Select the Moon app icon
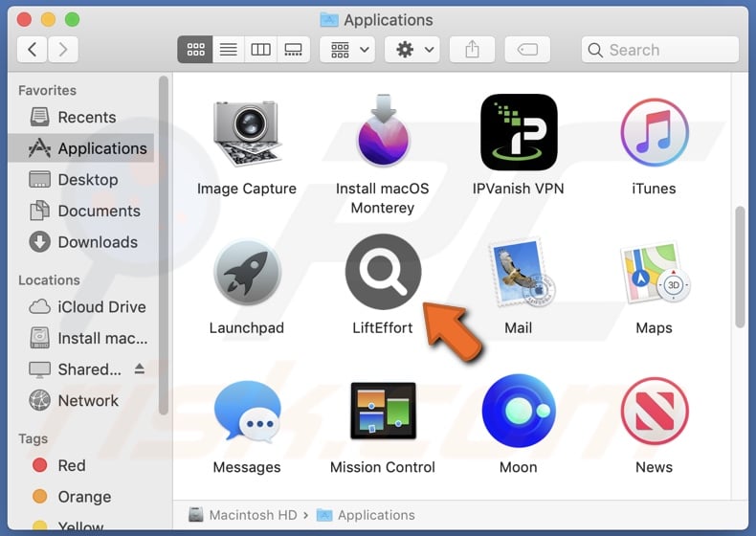 519,411
